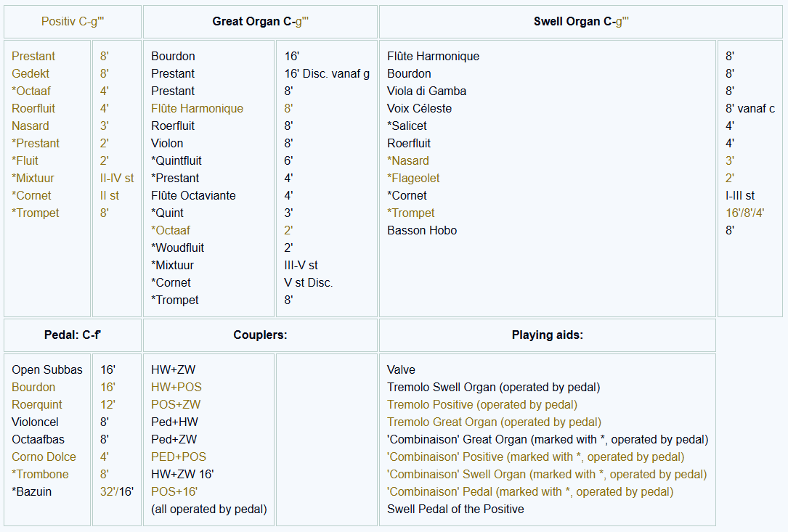Open the POS+ZW coupler link
Viewport: 788px width, 532px height.
point(176,404)
